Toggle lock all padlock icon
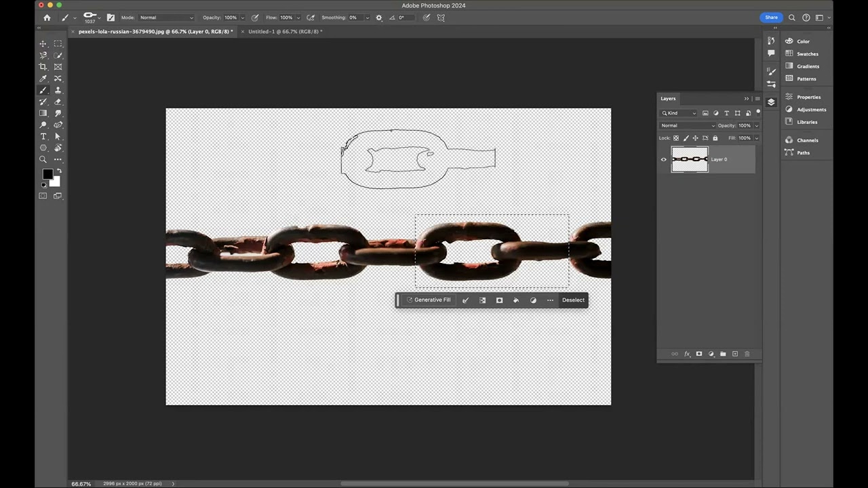Viewport: 868px width, 488px height. coord(715,138)
